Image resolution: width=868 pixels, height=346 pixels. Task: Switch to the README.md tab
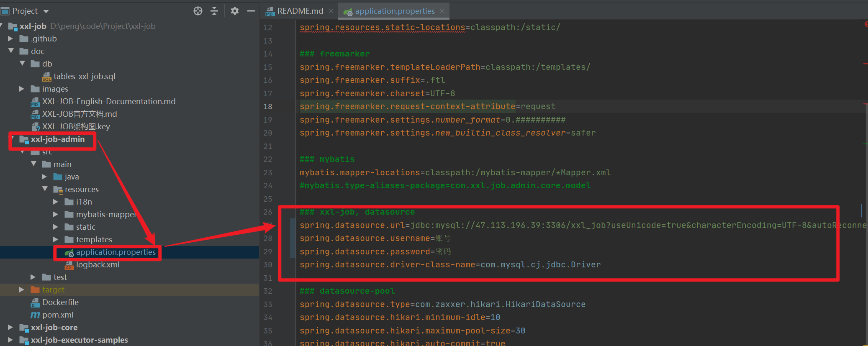click(295, 11)
